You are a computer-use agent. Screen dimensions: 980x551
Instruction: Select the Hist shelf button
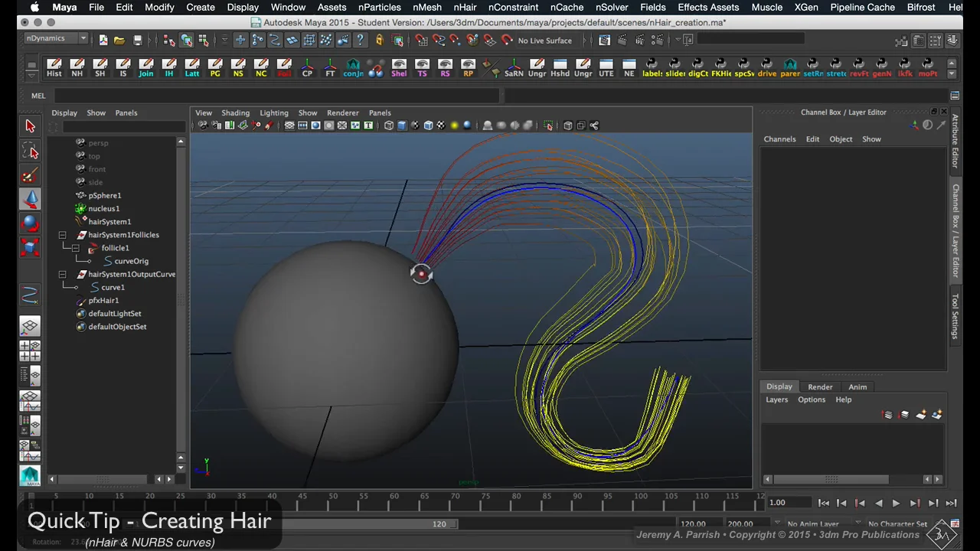(54, 68)
